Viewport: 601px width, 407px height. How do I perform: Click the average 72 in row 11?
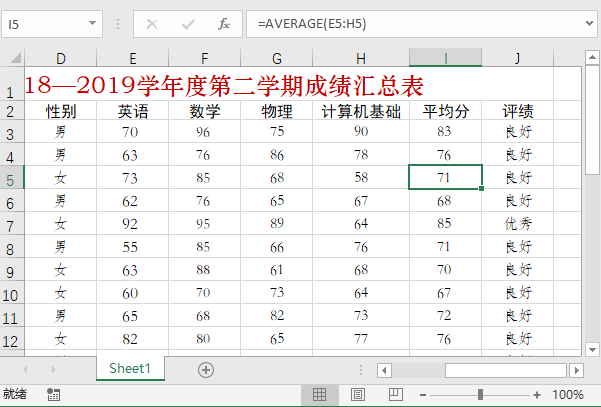coord(445,315)
